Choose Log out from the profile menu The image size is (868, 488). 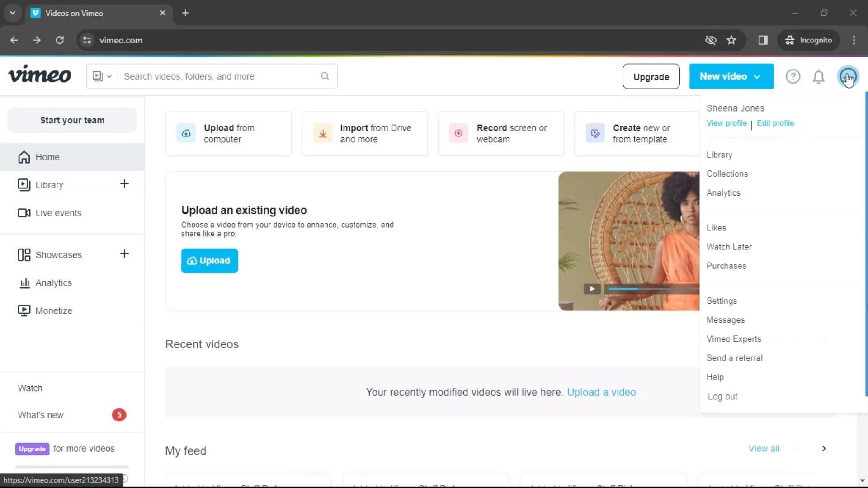coord(722,397)
